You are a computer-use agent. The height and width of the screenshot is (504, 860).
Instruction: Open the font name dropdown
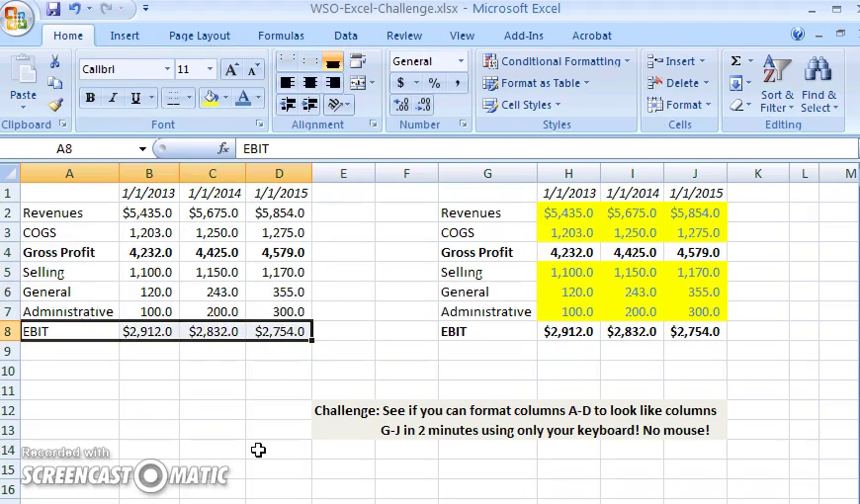[x=167, y=69]
